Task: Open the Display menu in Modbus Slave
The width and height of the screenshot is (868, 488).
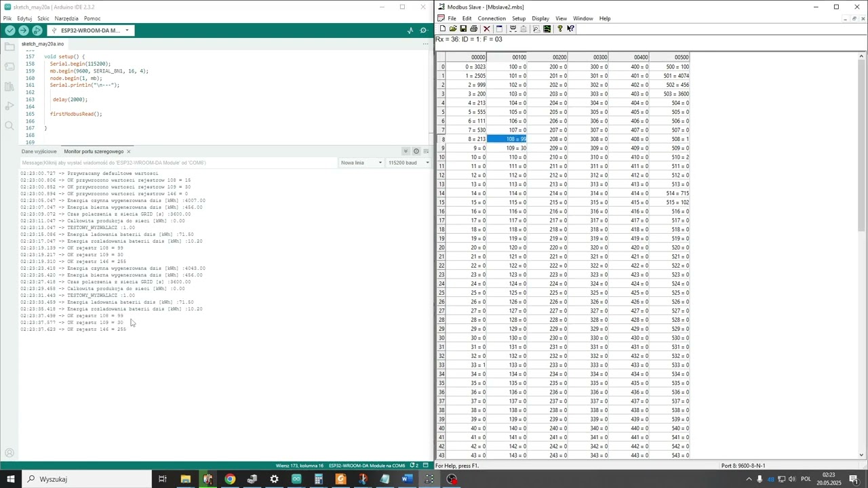Action: coord(540,18)
